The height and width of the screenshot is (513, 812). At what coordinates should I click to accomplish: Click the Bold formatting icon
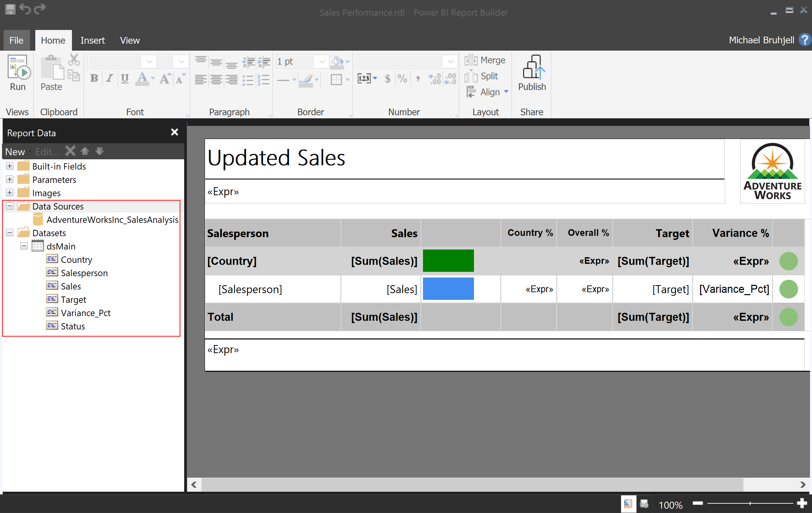pyautogui.click(x=95, y=79)
